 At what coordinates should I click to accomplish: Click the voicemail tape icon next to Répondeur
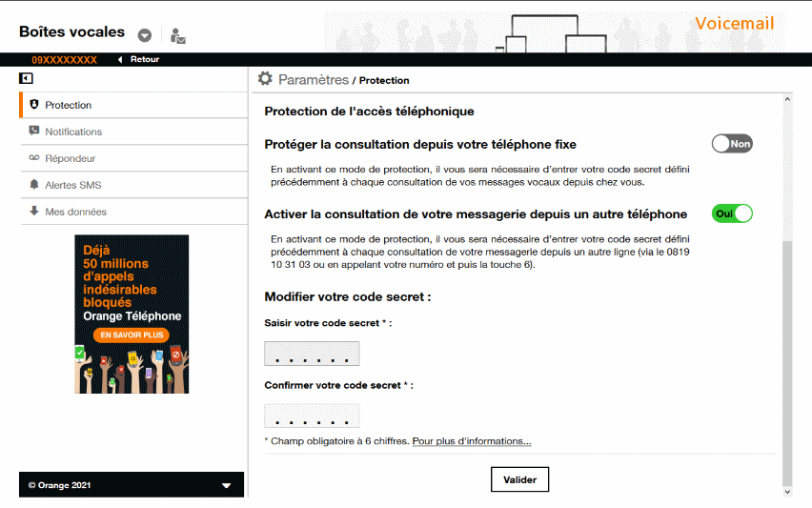pyautogui.click(x=34, y=157)
